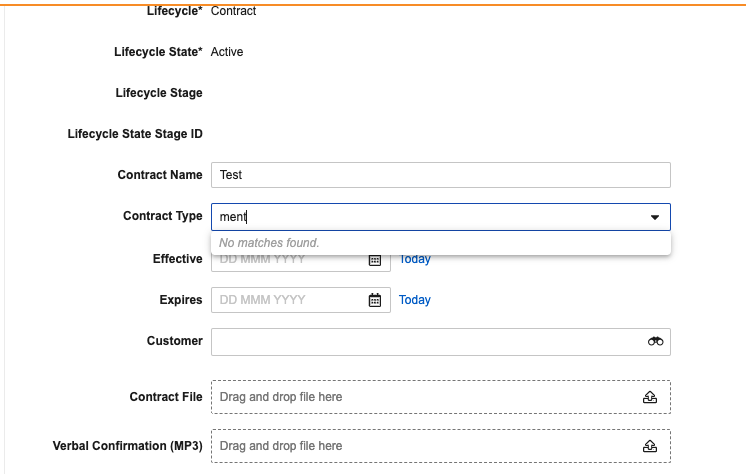Click the Verbal Confirmation (MP3) upload icon
The image size is (746, 474).
[x=650, y=446]
